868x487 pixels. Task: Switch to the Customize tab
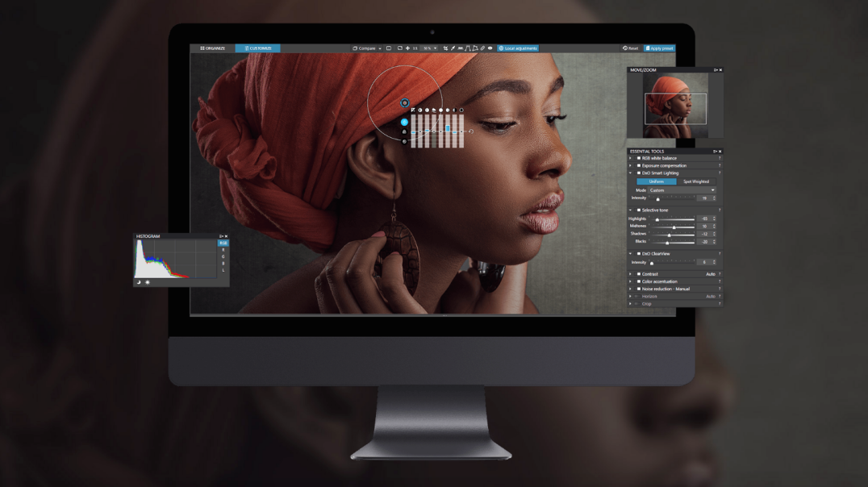coord(257,48)
